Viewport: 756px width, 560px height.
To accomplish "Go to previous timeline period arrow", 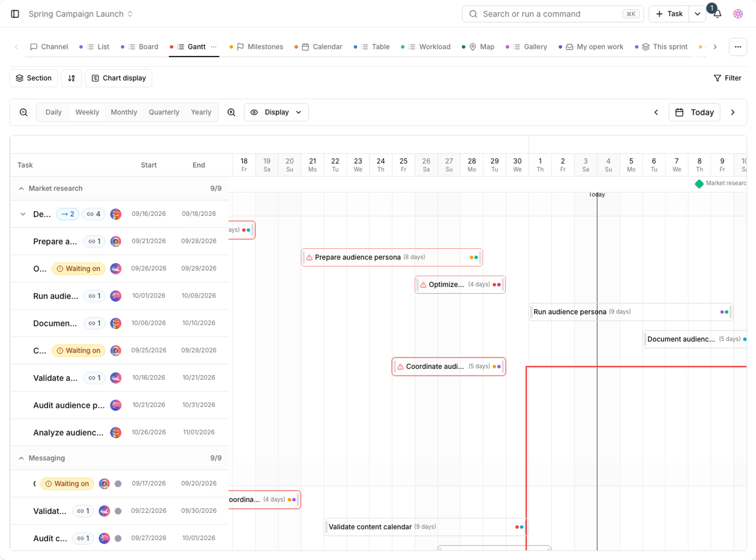I will 656,112.
